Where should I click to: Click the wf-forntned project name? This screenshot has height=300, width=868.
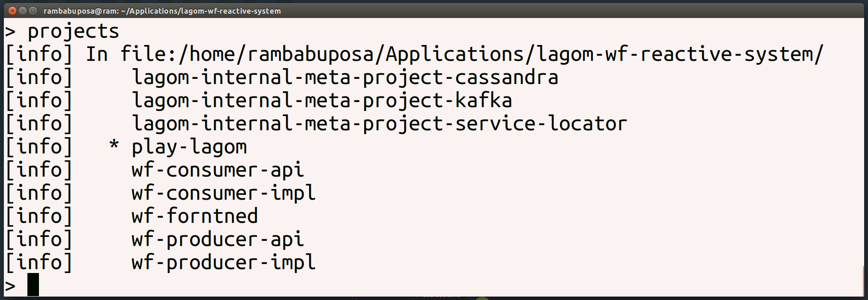tap(195, 216)
